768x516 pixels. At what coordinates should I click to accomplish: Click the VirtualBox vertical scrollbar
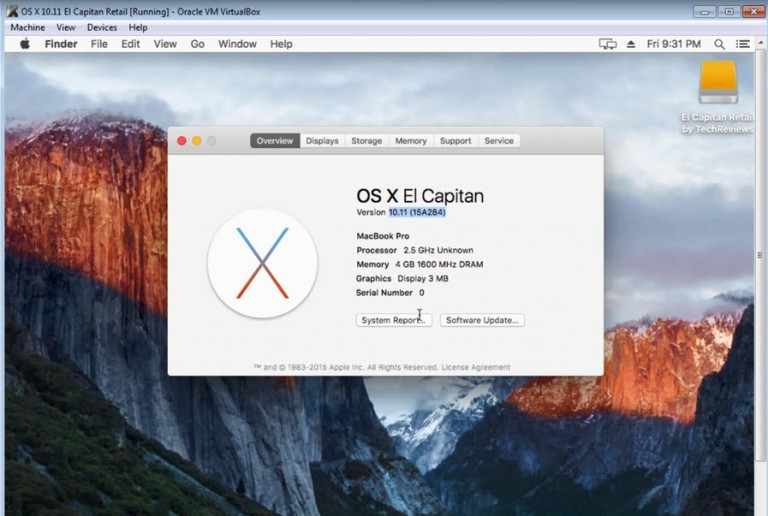point(760,255)
